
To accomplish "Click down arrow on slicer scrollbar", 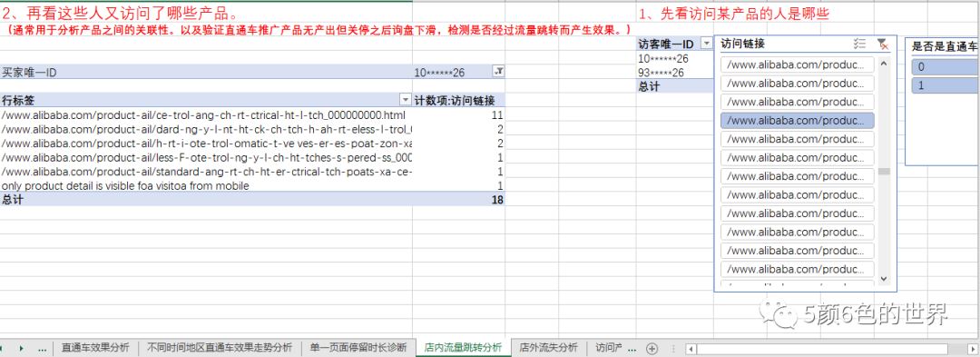I will coord(883,279).
